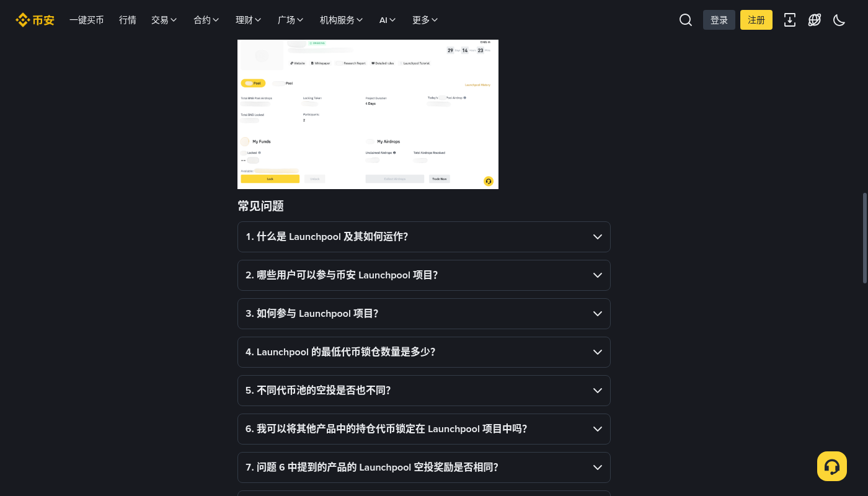
Task: Open the 一键买币 menu item
Action: pos(87,20)
